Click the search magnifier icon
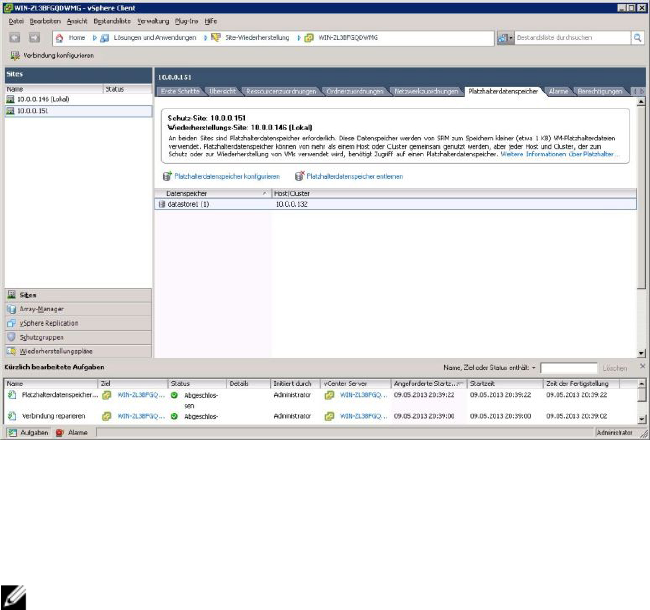The width and height of the screenshot is (650, 610). pyautogui.click(x=637, y=38)
